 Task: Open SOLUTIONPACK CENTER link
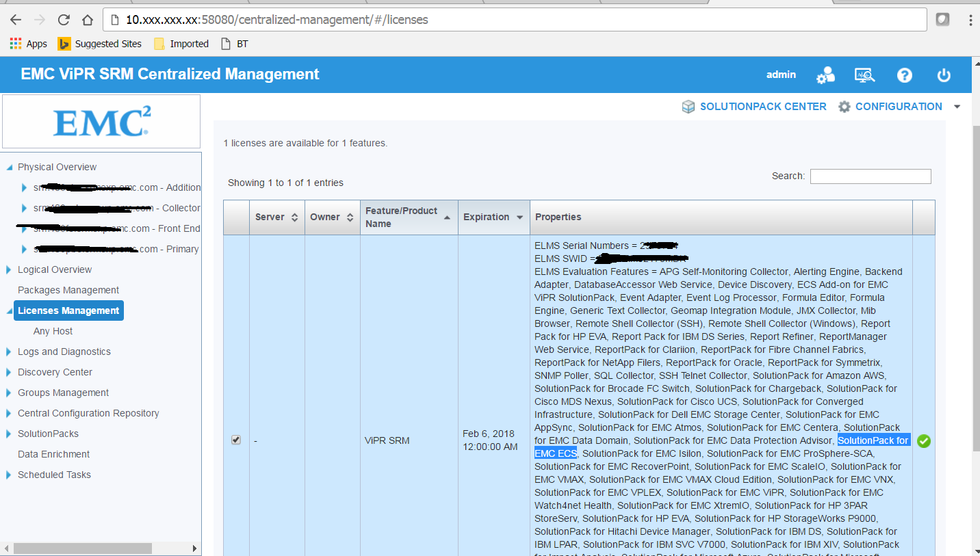[763, 107]
